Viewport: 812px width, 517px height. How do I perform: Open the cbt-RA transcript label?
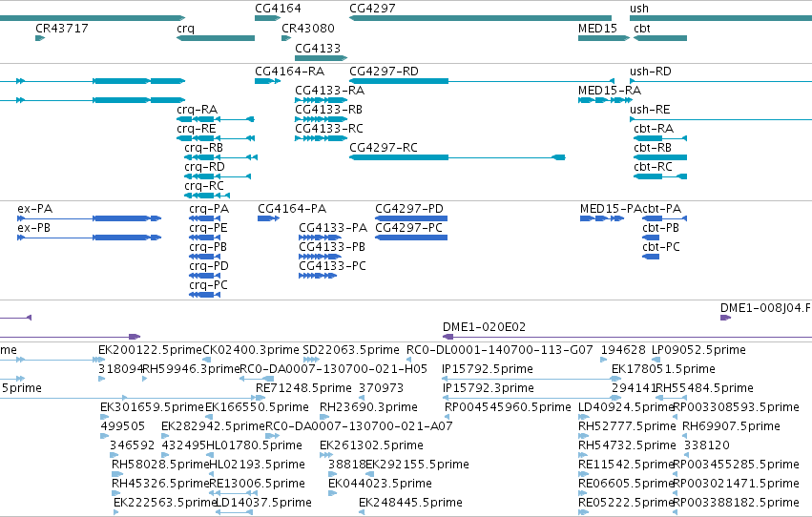pos(654,129)
